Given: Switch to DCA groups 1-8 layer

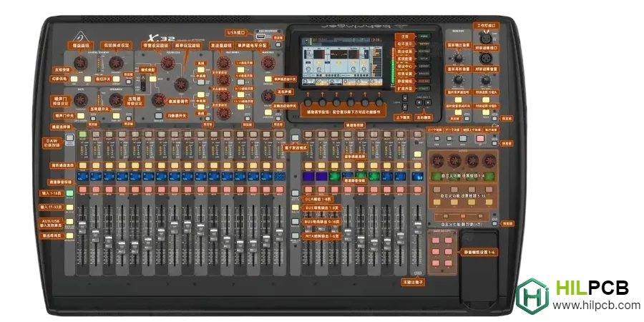Looking at the screenshot, I should pyautogui.click(x=295, y=193).
